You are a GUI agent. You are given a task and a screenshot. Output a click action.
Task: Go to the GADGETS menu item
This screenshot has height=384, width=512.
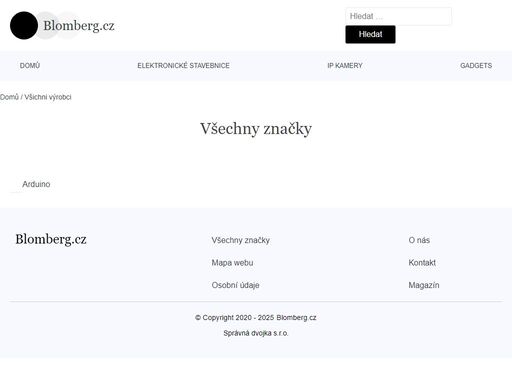point(476,66)
